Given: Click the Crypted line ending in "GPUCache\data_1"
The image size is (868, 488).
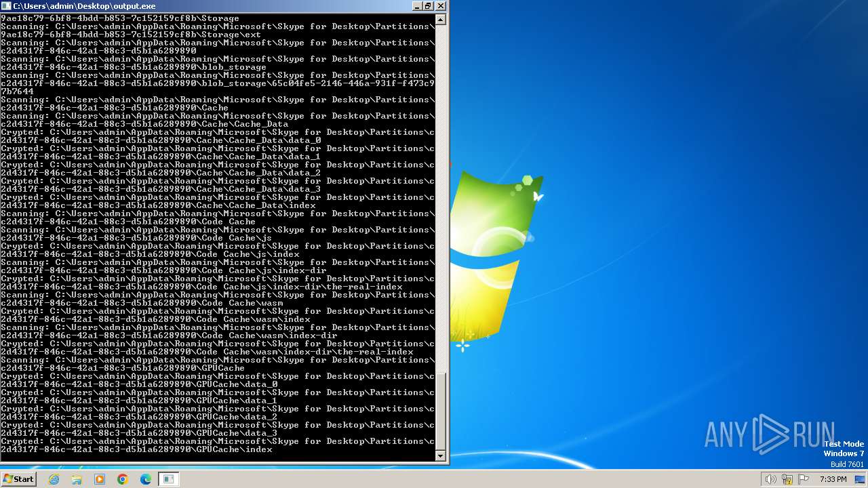Looking at the screenshot, I should (218, 396).
